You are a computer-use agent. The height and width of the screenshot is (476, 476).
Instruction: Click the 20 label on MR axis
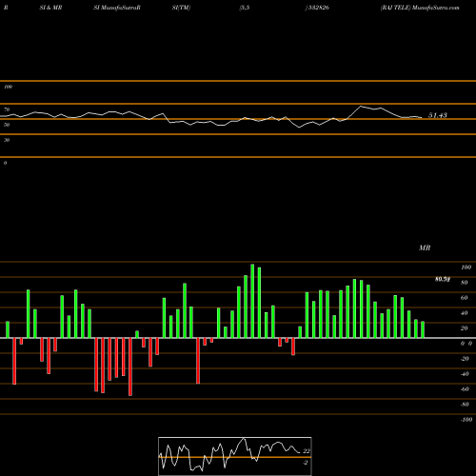point(464,328)
